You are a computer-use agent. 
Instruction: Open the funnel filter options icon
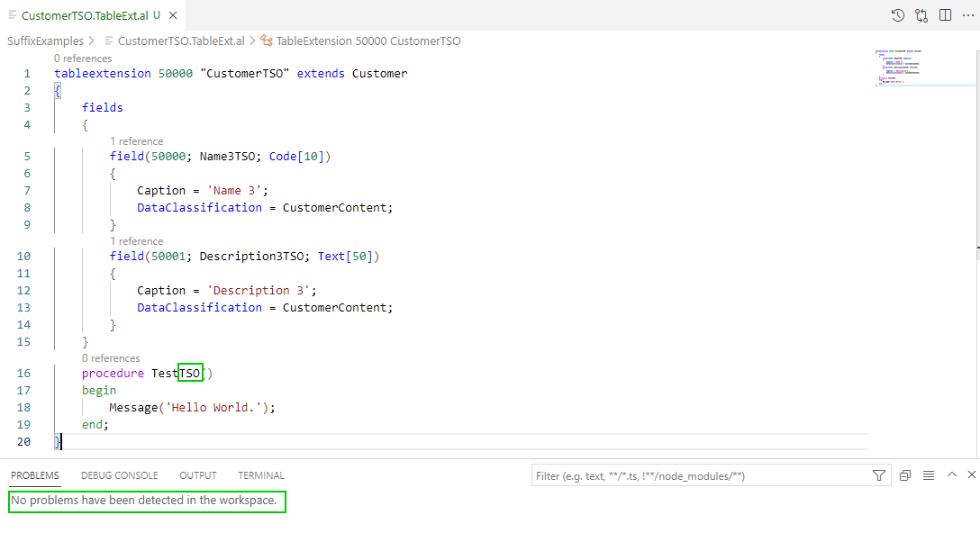coord(879,475)
